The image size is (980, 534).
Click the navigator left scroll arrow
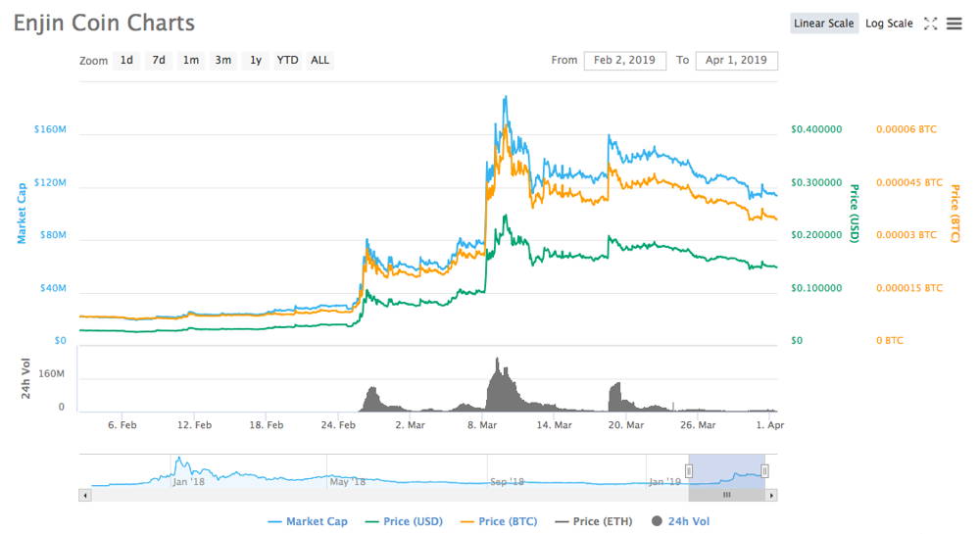click(x=85, y=495)
